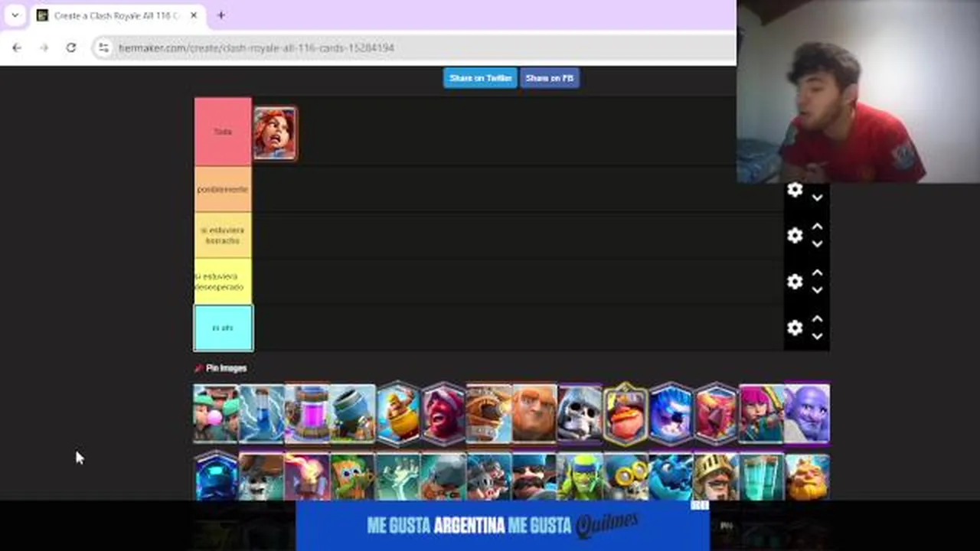This screenshot has height=551, width=980.
Task: Select the Lightning spell bottle card
Action: [x=261, y=413]
